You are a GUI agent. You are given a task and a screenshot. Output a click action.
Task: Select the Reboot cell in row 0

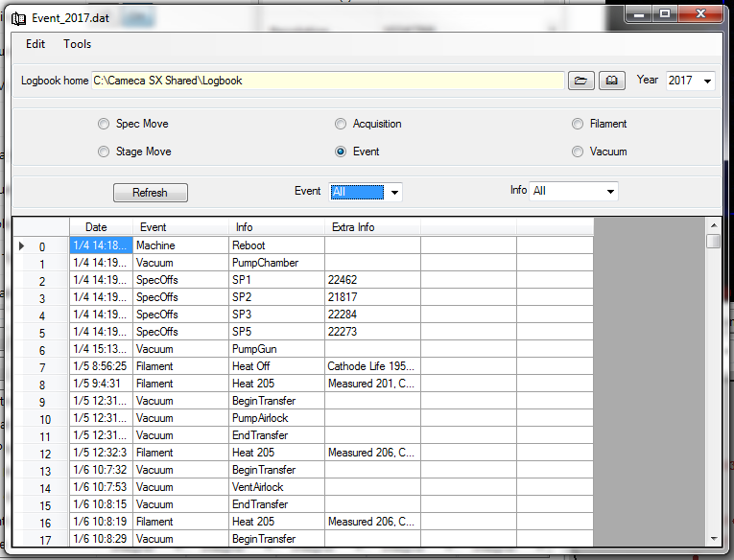pos(275,245)
